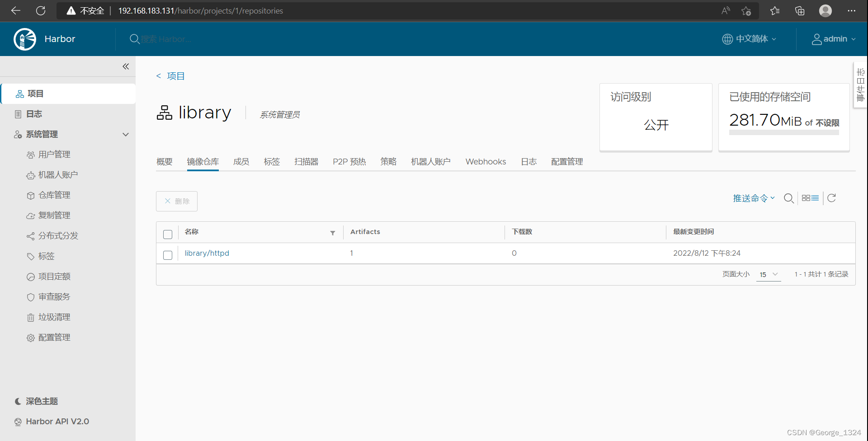This screenshot has width=868, height=441.
Task: Click the browser address bar URL
Action: (x=201, y=11)
